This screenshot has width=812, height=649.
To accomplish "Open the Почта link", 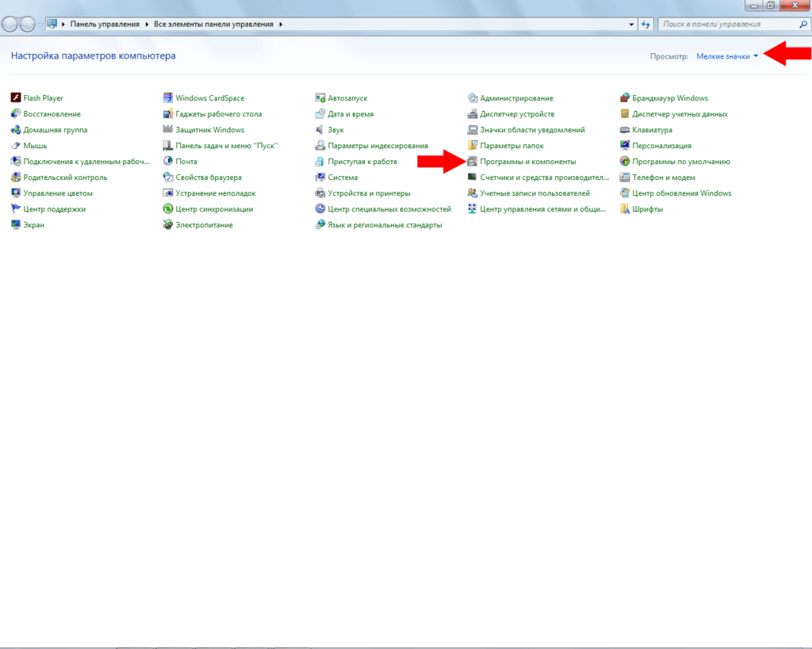I will coord(186,161).
